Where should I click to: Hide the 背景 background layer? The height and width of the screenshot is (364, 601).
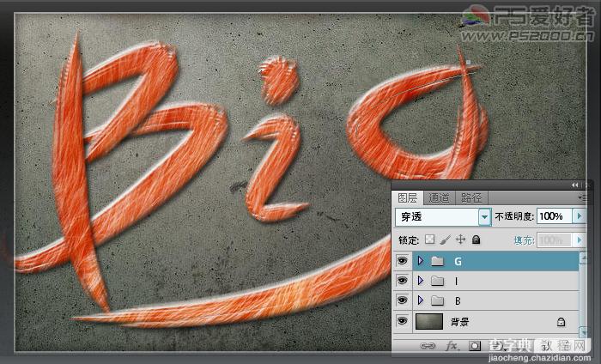[402, 320]
